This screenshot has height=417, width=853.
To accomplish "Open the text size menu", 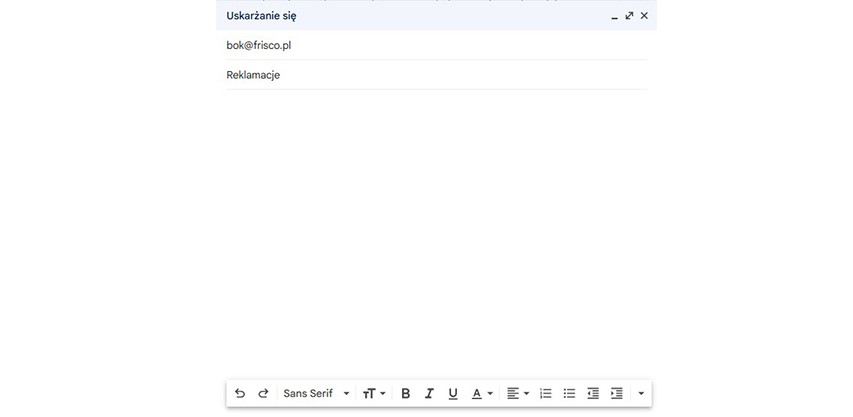I will click(x=374, y=393).
